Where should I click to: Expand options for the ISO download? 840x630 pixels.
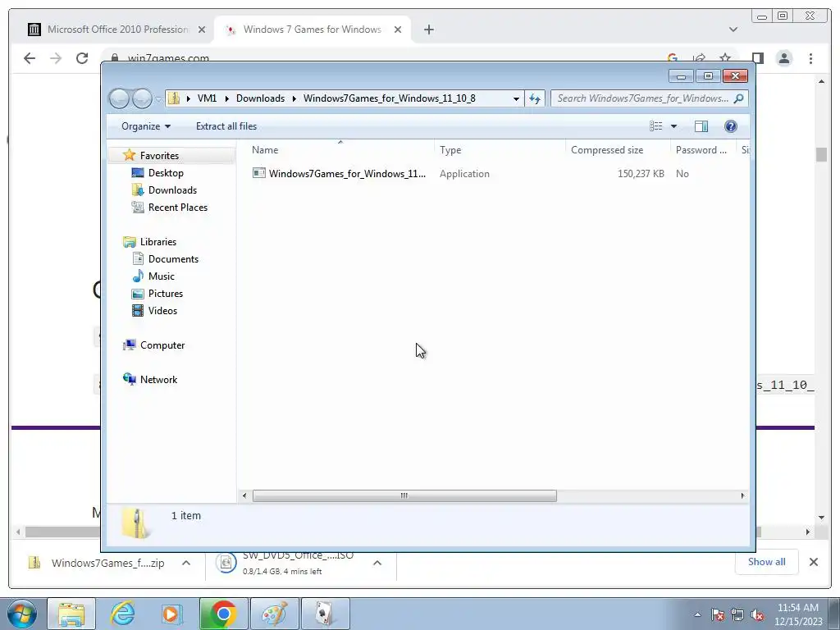pyautogui.click(x=377, y=563)
